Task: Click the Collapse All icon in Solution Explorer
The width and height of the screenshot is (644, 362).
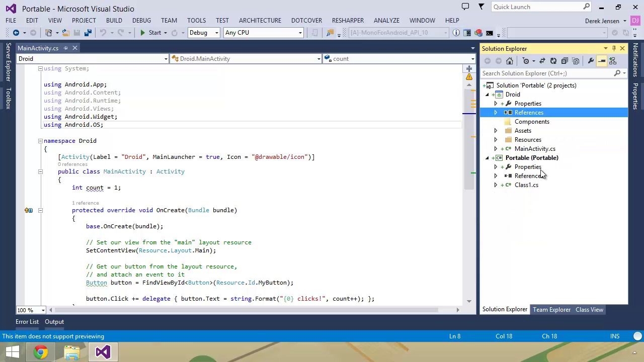Action: pos(564,61)
